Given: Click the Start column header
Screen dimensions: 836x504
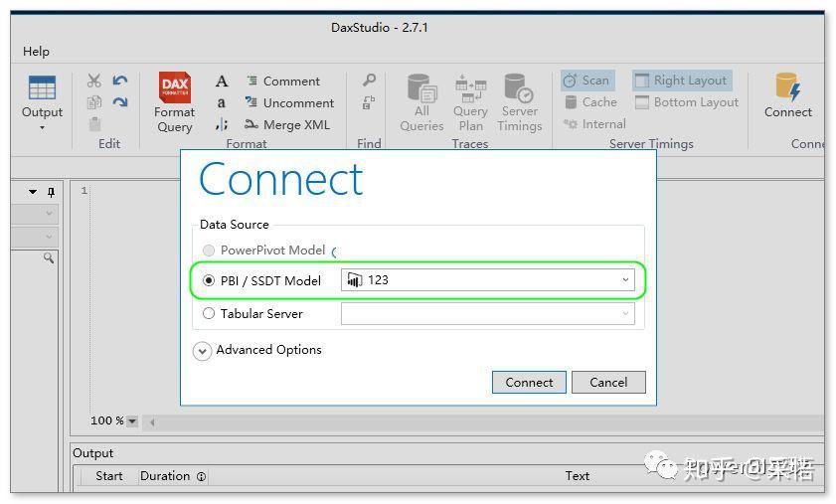Looking at the screenshot, I should pos(109,476).
